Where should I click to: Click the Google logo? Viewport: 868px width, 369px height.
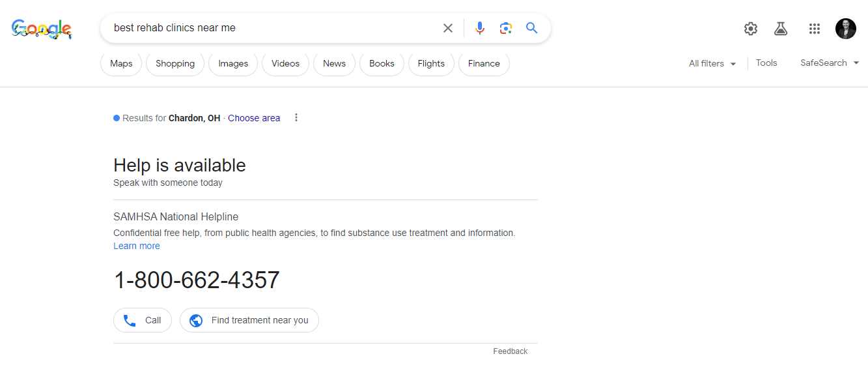click(42, 29)
